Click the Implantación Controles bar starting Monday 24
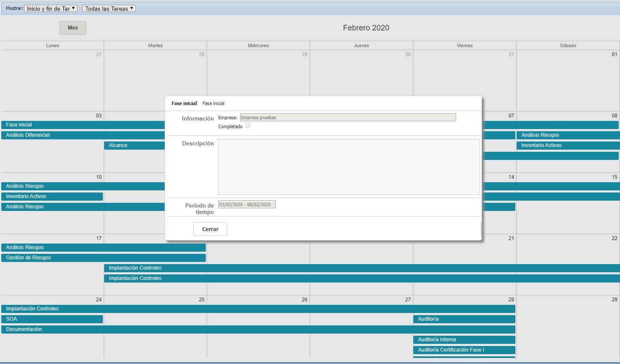The image size is (620, 364). [257, 309]
